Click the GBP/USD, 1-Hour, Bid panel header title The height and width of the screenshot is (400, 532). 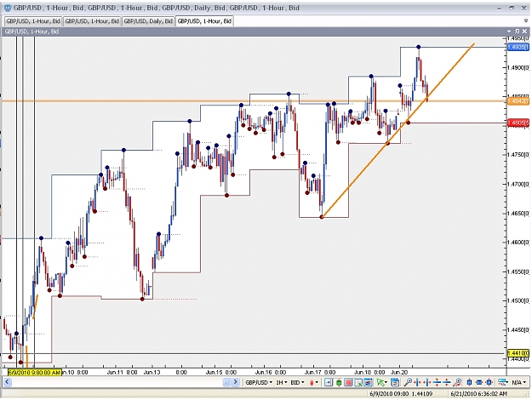click(31, 31)
